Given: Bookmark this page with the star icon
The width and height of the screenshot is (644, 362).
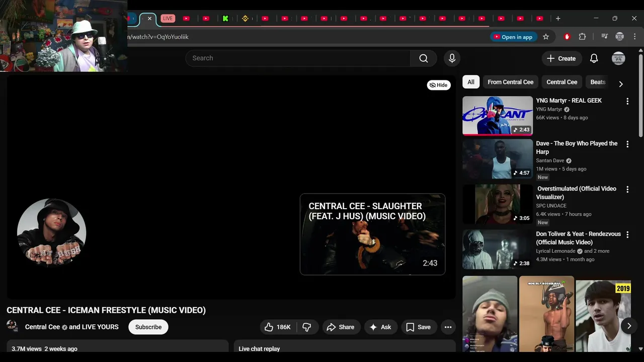Looking at the screenshot, I should (546, 37).
